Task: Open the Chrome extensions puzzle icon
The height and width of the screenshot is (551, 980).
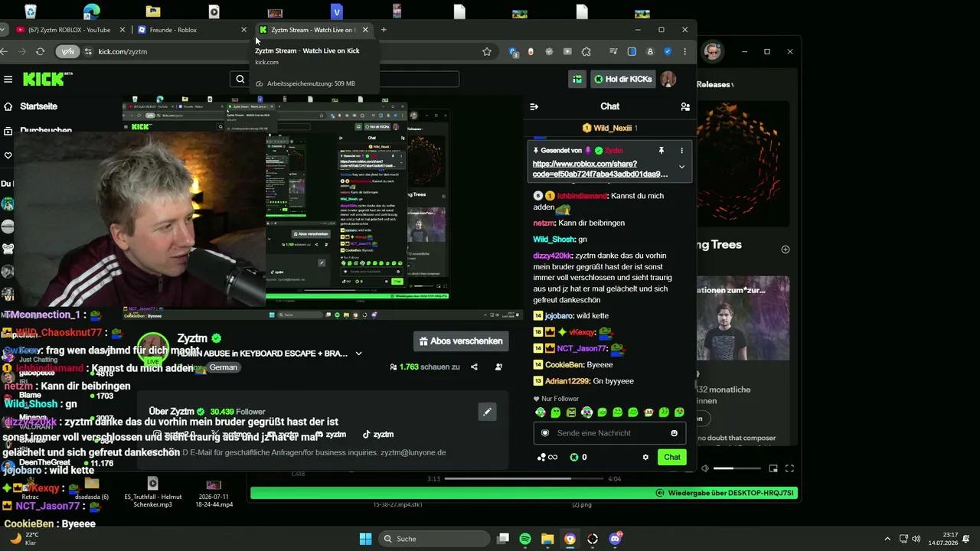Action: click(586, 51)
